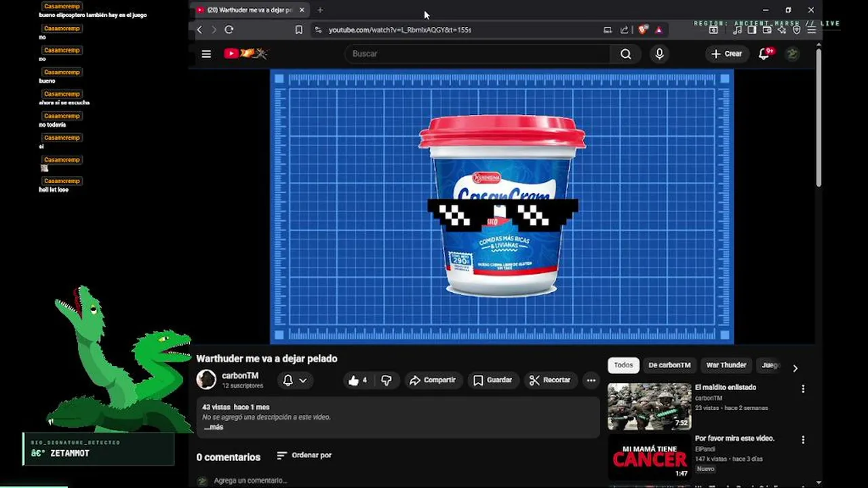Click Agrega un comentario field
This screenshot has width=868, height=488.
(x=251, y=481)
